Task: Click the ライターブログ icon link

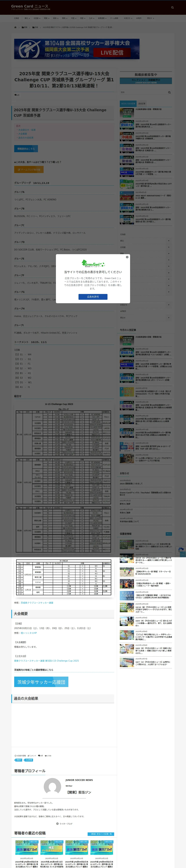Action: coord(64,824)
